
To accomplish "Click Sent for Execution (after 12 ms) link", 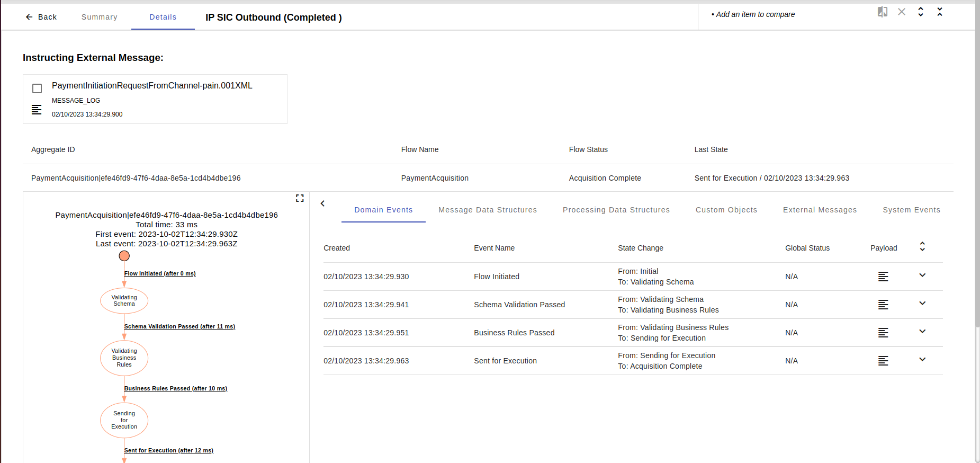I will click(x=169, y=450).
